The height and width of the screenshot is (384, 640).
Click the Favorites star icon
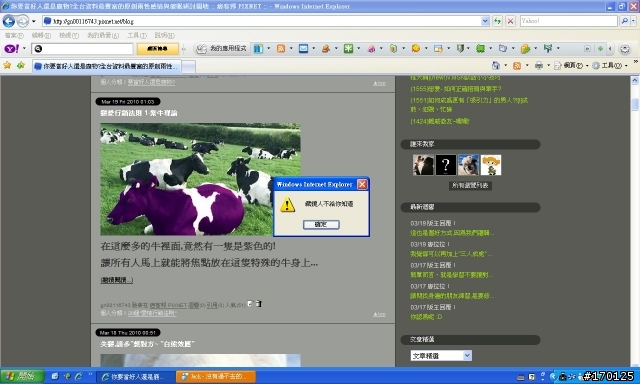(x=7, y=65)
